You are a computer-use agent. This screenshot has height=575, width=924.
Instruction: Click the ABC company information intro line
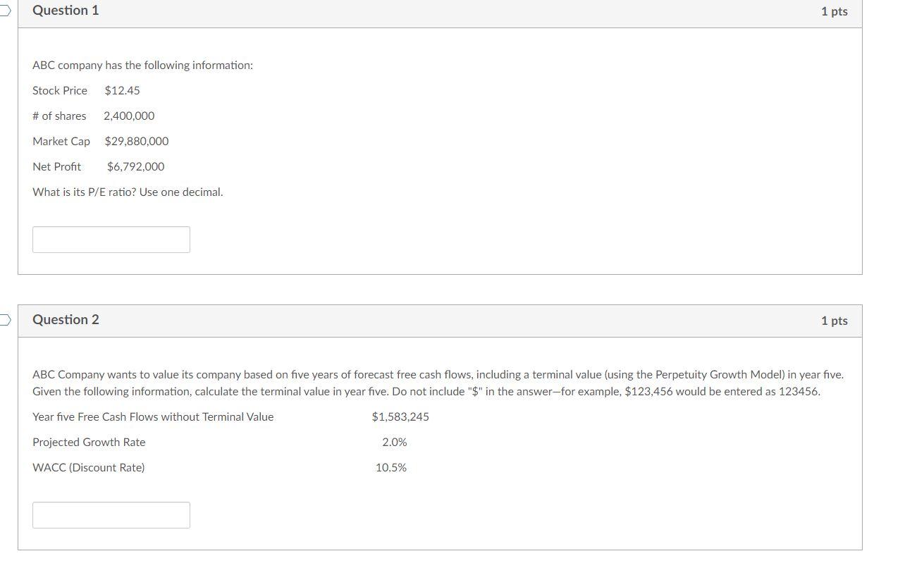pyautogui.click(x=142, y=65)
